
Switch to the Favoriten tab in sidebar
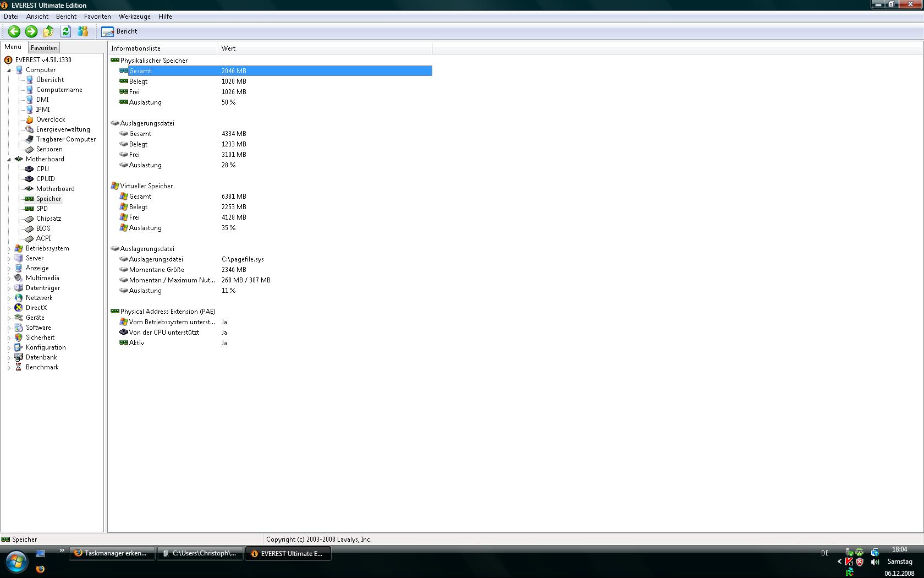pos(44,48)
